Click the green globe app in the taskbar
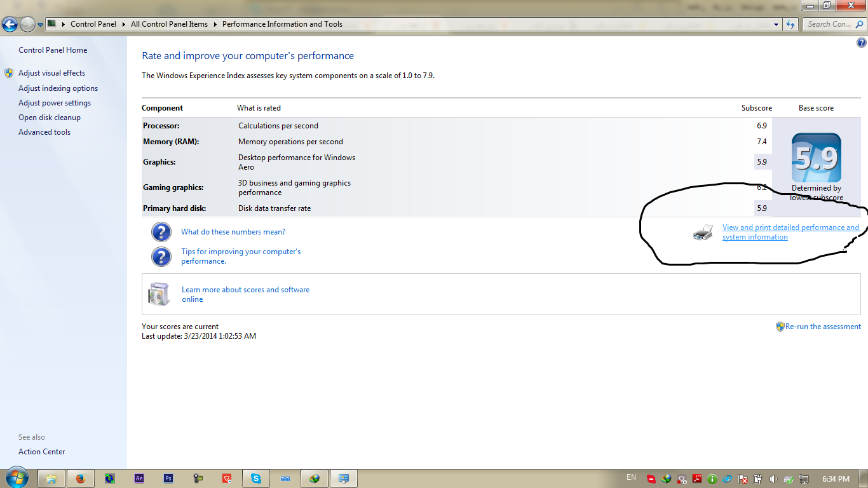This screenshot has width=868, height=488. point(110,478)
